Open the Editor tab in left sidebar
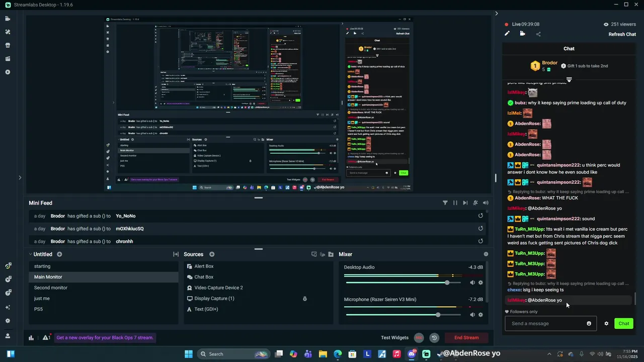644x362 pixels. point(8,19)
